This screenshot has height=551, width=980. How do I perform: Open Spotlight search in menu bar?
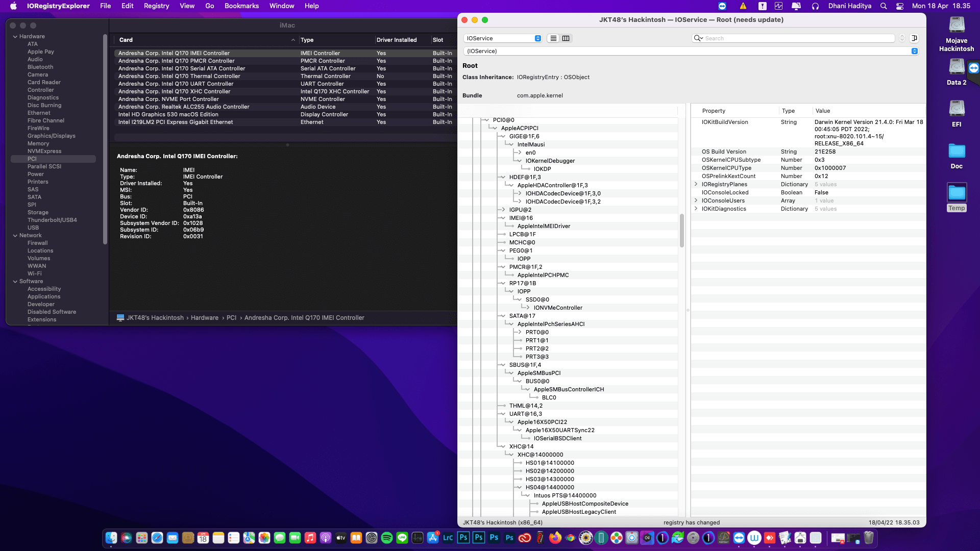click(884, 6)
